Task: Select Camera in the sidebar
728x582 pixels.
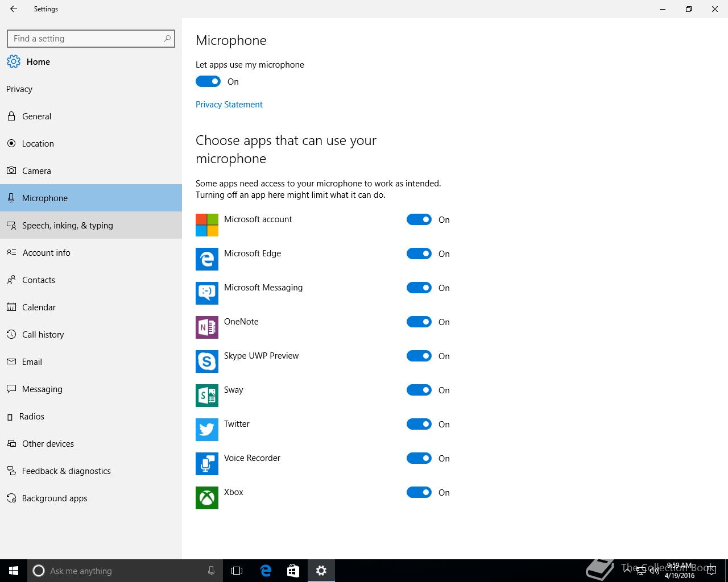Action: pos(91,171)
